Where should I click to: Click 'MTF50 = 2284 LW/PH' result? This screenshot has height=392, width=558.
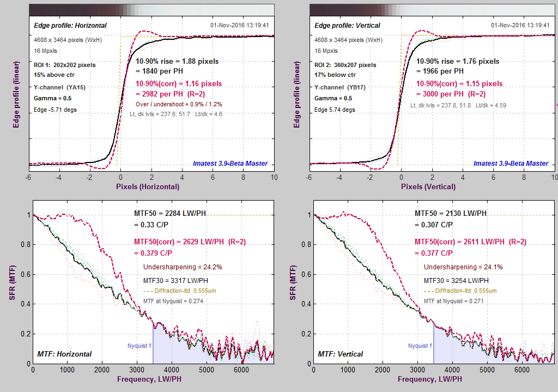170,213
